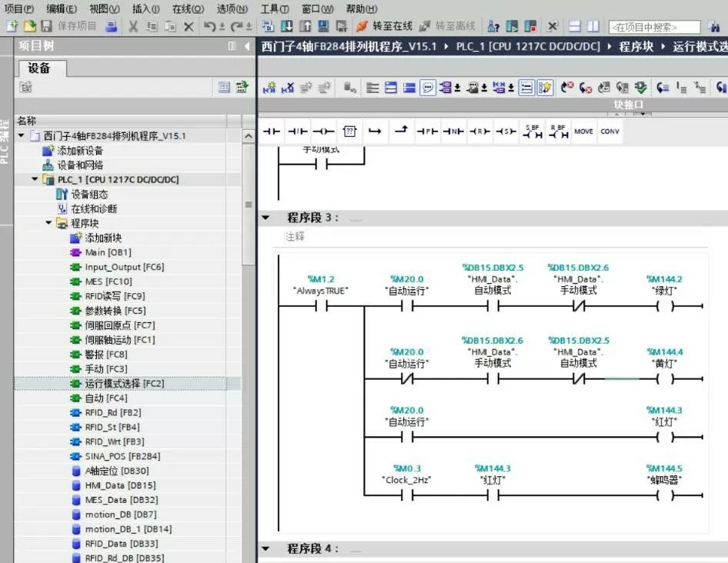This screenshot has height=563, width=728.
Task: Click the go offline (转至离线) button
Action: (447, 26)
